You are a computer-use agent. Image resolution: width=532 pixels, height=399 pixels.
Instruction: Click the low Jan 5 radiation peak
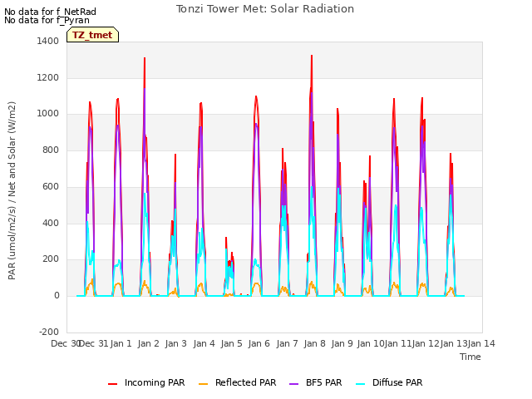coord(226,239)
